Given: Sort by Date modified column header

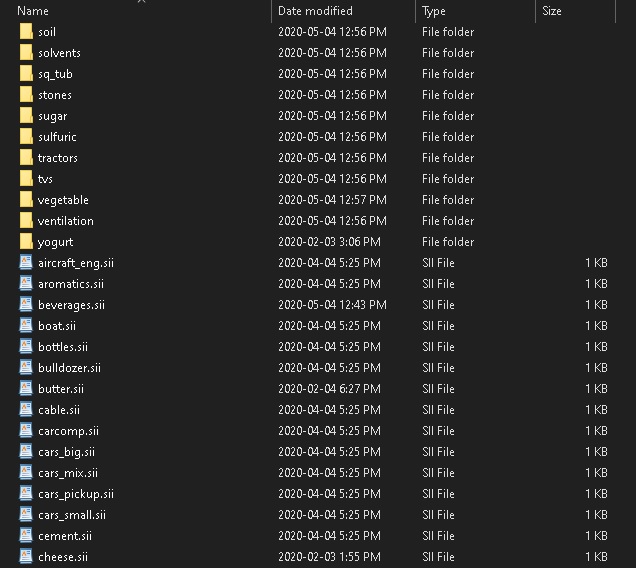Looking at the screenshot, I should coord(315,11).
